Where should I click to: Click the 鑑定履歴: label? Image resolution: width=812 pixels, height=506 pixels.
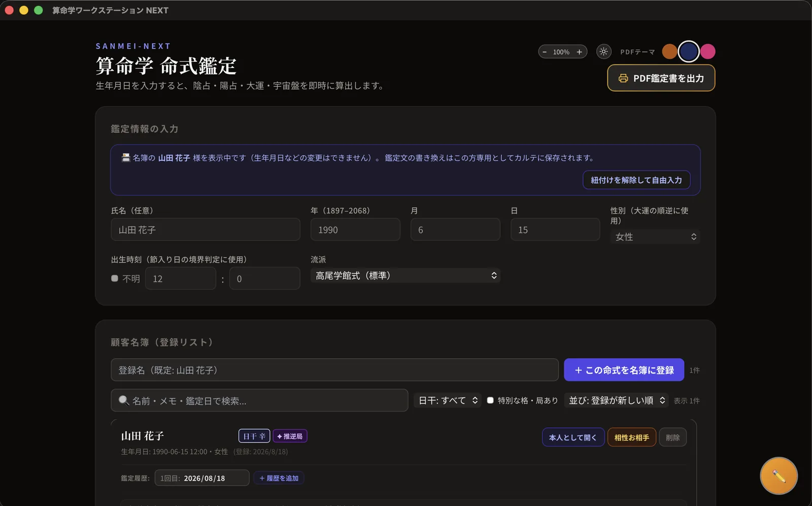136,478
